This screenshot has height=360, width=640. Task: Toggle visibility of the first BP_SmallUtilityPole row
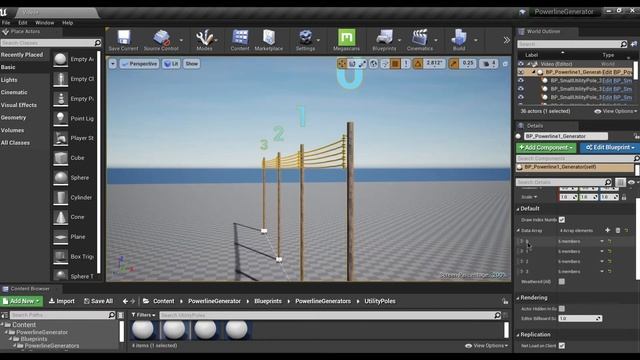pos(521,80)
